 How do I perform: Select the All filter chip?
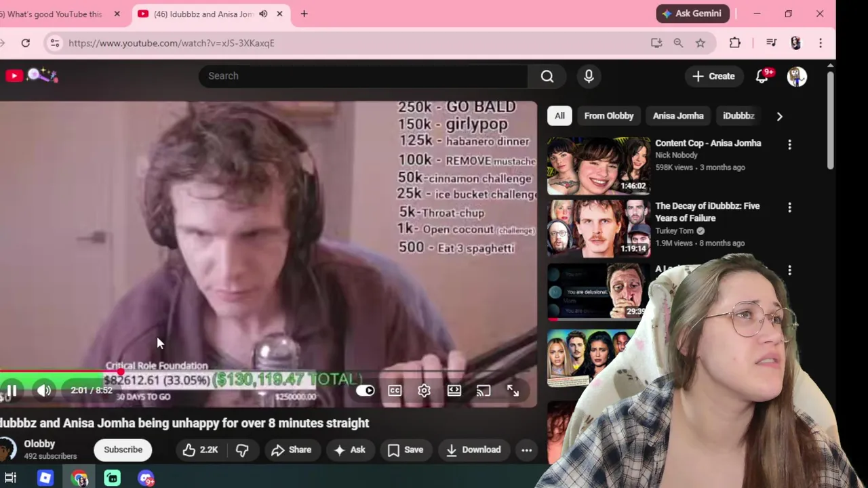click(x=559, y=116)
